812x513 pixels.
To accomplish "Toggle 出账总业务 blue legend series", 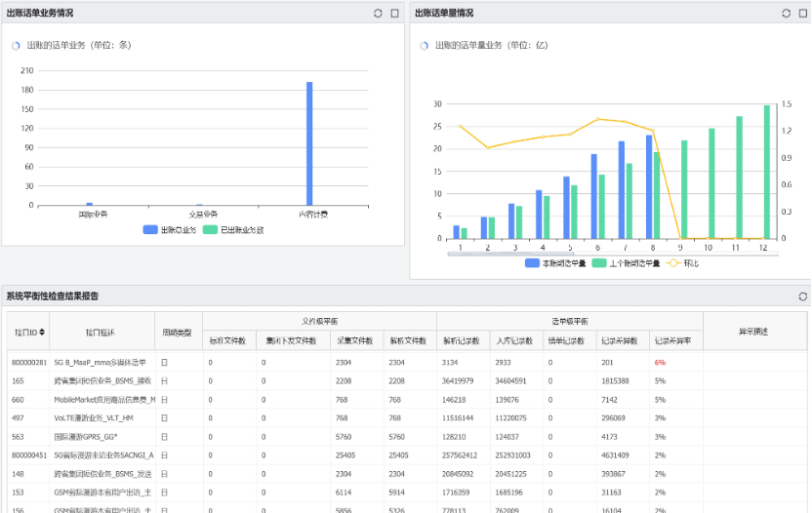I will pos(170,230).
